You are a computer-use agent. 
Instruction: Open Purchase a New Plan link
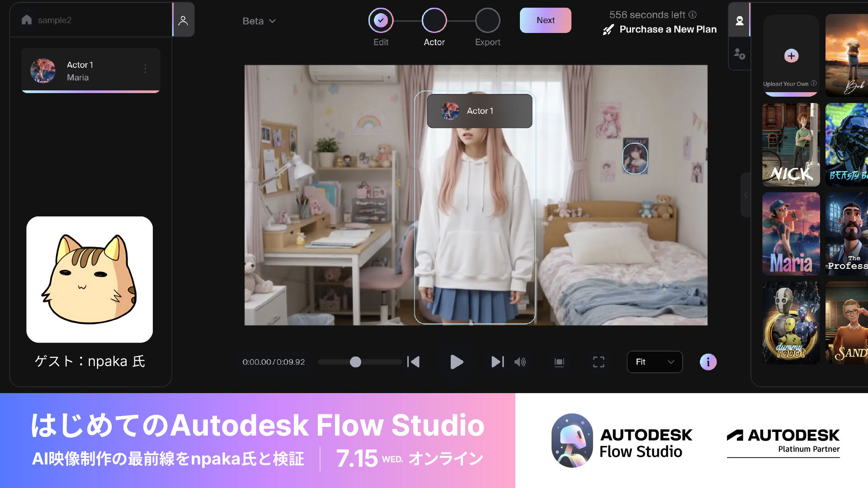click(x=668, y=29)
